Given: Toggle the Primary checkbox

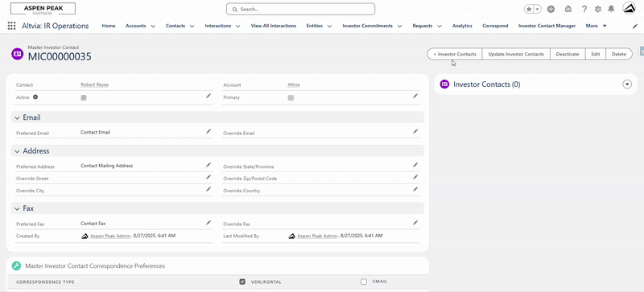Looking at the screenshot, I should [x=291, y=98].
